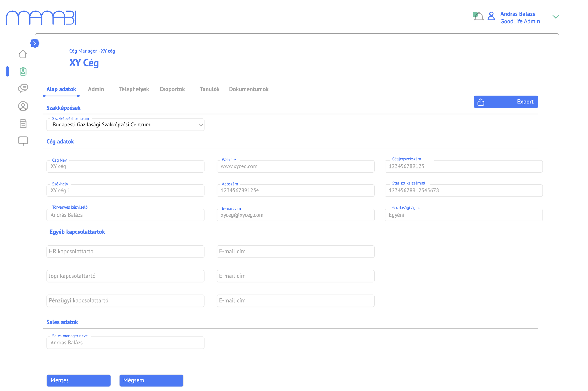This screenshot has width=588, height=391.
Task: Click the Mégsem button
Action: (x=151, y=380)
